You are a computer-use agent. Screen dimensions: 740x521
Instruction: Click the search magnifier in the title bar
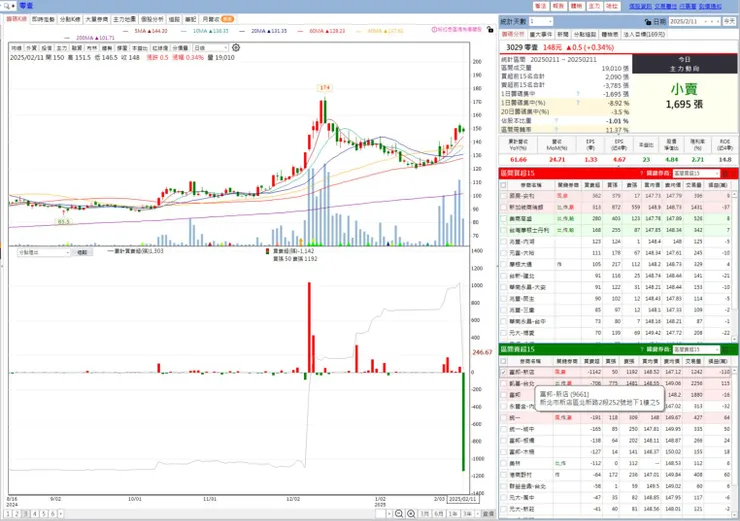click(6, 6)
